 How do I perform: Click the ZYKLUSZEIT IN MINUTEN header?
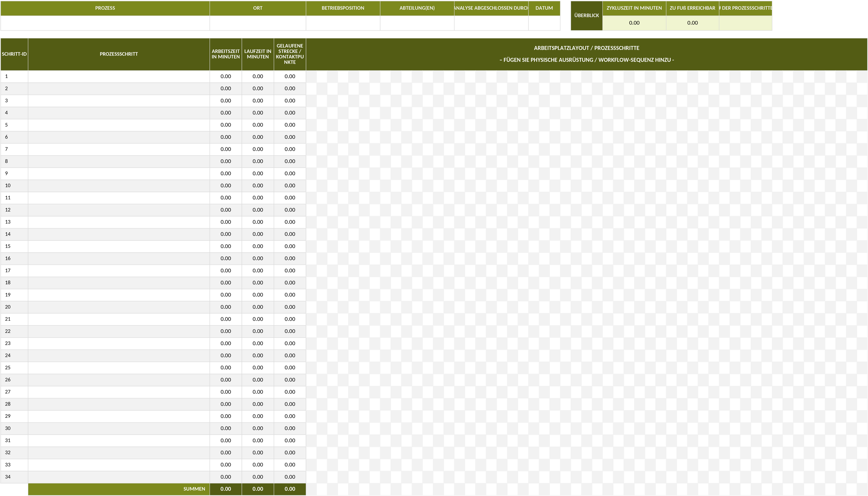pos(634,8)
